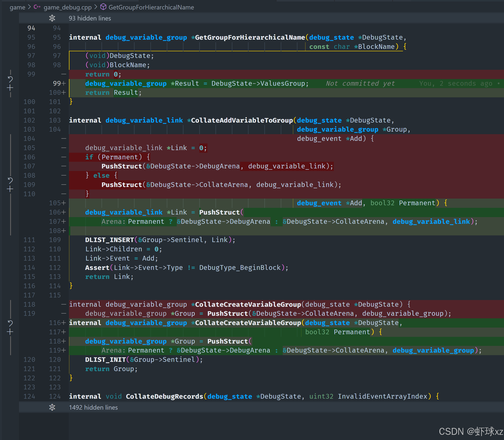This screenshot has width=504, height=440.
Task: Revert the CollateAddVariableToGroup change block
Action: coord(10,180)
